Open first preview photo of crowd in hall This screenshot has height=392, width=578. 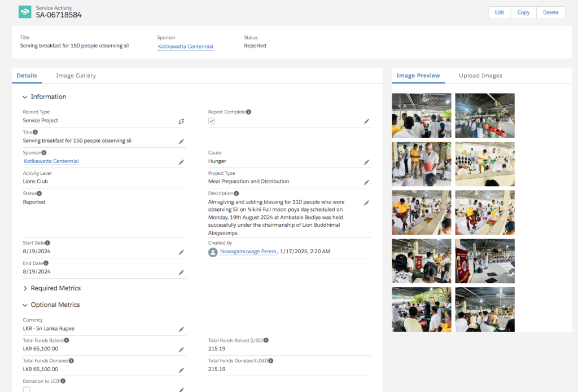click(x=421, y=116)
